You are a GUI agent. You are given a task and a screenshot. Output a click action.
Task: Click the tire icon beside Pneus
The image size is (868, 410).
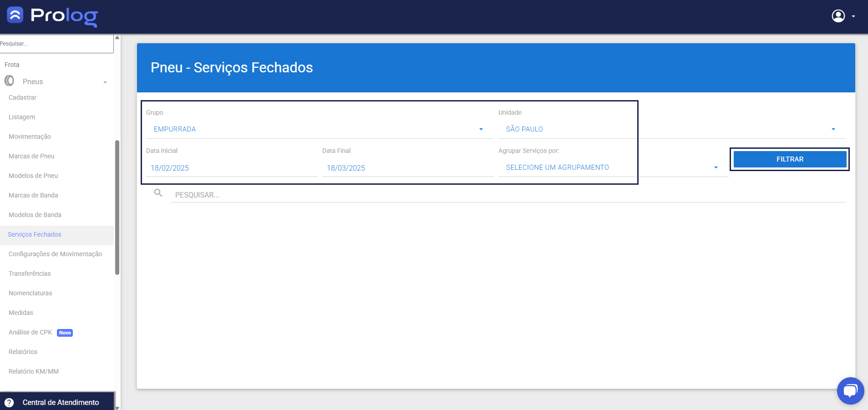9,81
